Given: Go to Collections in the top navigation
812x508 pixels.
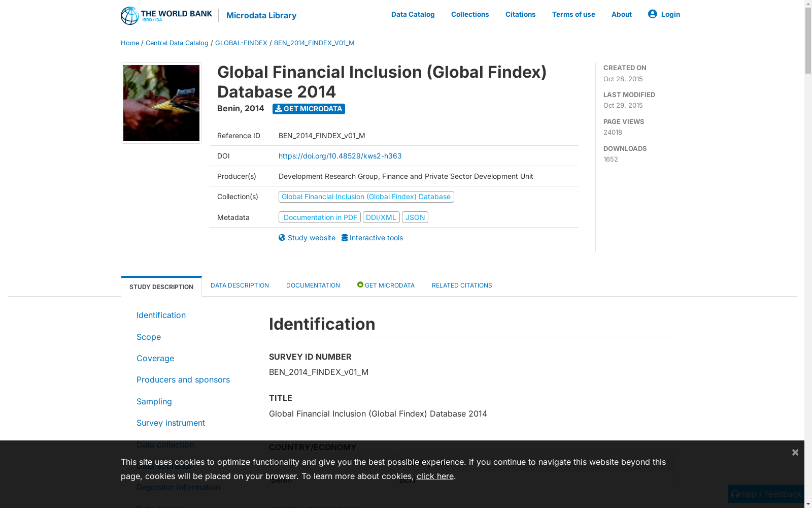Looking at the screenshot, I should pos(470,14).
